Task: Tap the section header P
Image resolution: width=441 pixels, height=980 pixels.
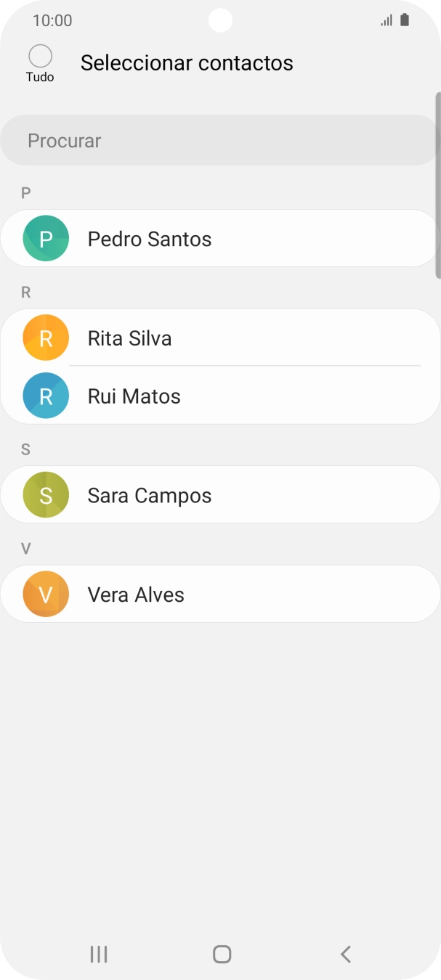Action: (25, 192)
